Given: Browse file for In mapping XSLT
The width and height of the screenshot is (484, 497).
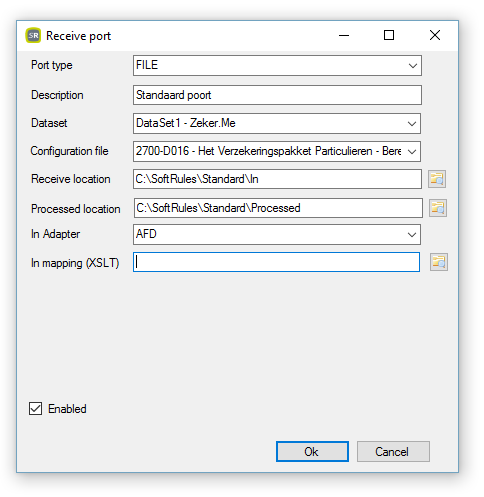Looking at the screenshot, I should [x=439, y=262].
